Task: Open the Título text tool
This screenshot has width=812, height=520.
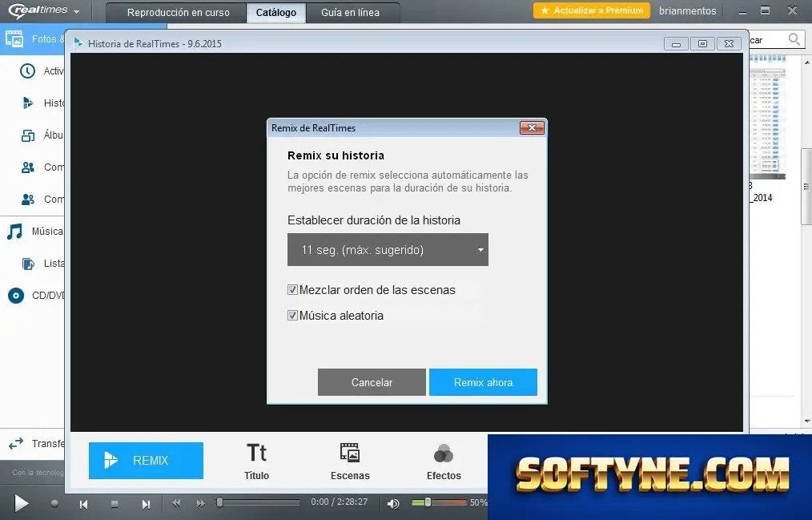Action: coord(256,461)
